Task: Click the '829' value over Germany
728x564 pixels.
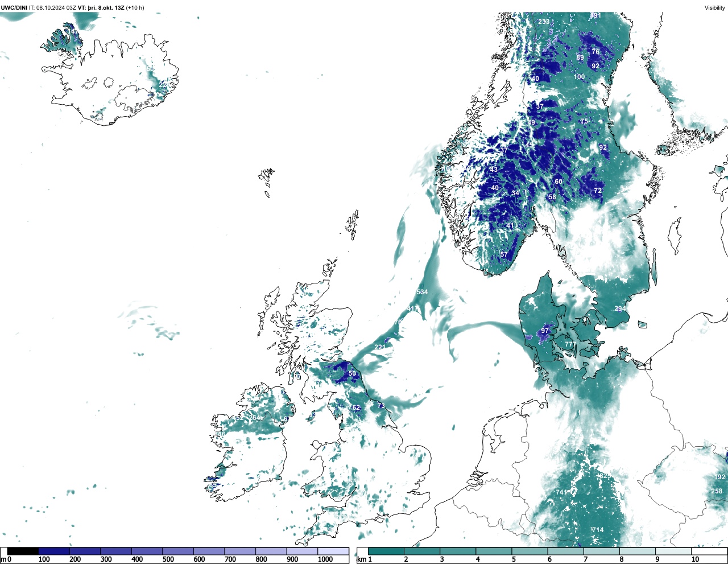Action: [604, 476]
